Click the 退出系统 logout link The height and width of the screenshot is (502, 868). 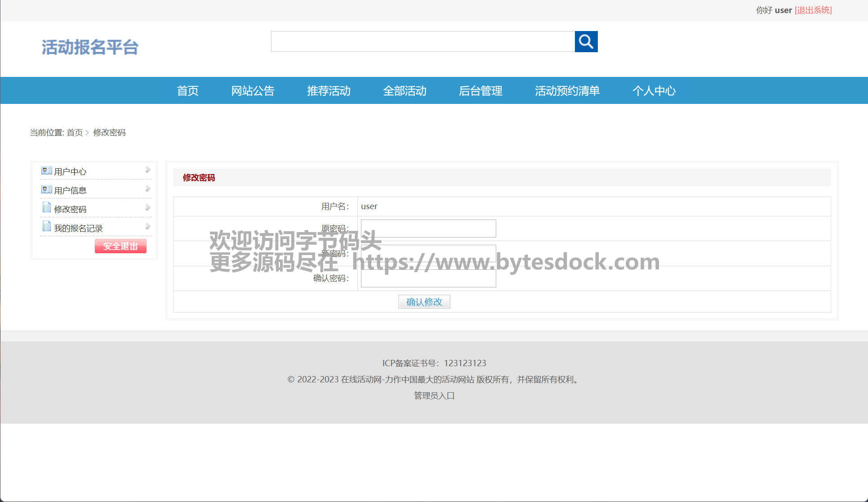tap(813, 10)
